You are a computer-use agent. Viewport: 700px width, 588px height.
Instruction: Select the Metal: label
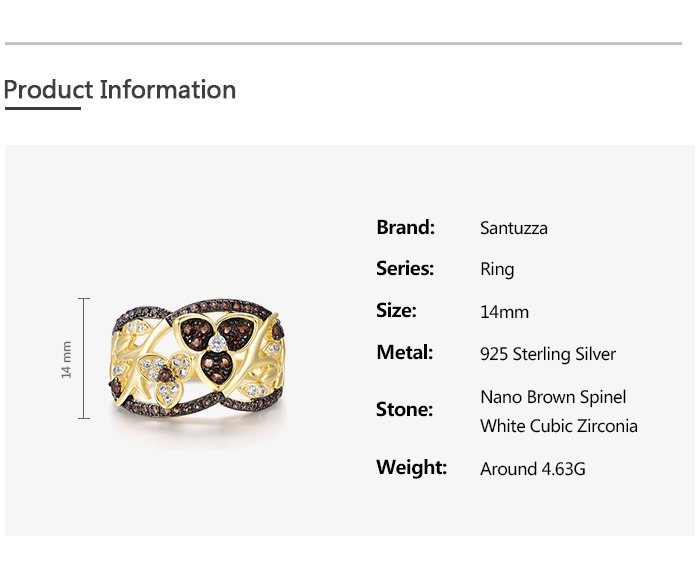404,352
